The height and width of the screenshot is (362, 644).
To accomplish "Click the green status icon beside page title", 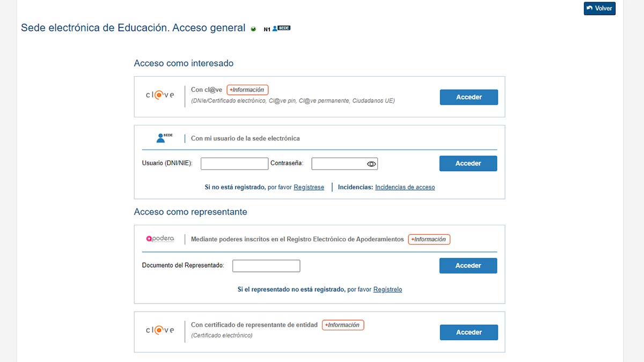I will tap(253, 29).
